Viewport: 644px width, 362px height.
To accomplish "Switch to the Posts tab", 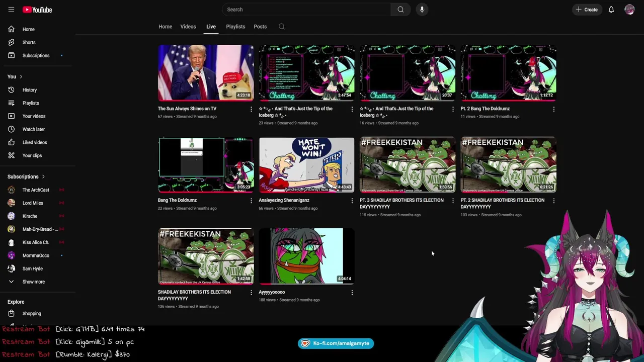I will point(260,27).
